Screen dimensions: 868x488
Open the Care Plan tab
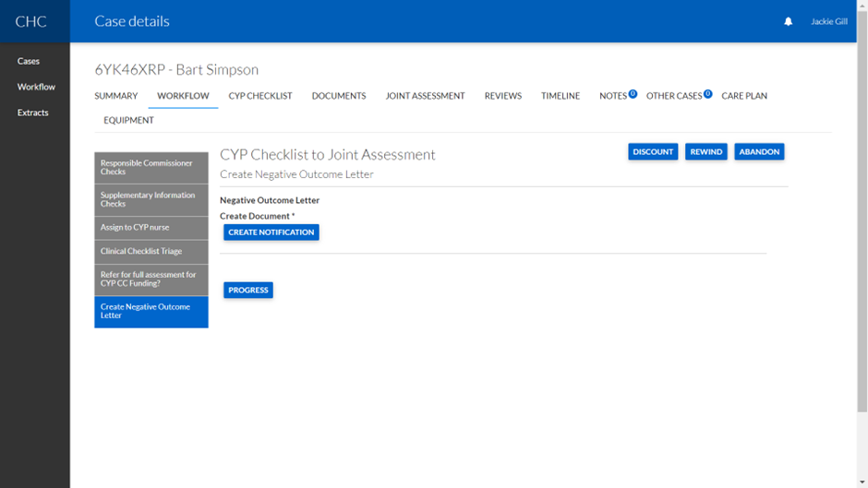[x=743, y=96]
